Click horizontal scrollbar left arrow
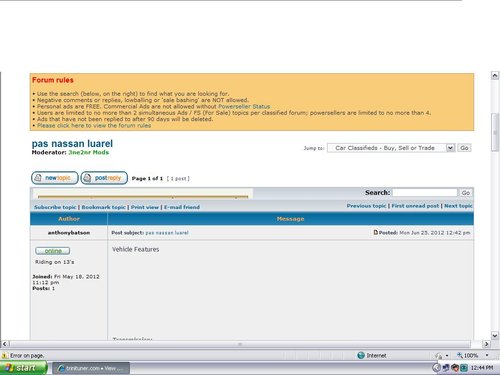500x375 pixels. [4, 344]
